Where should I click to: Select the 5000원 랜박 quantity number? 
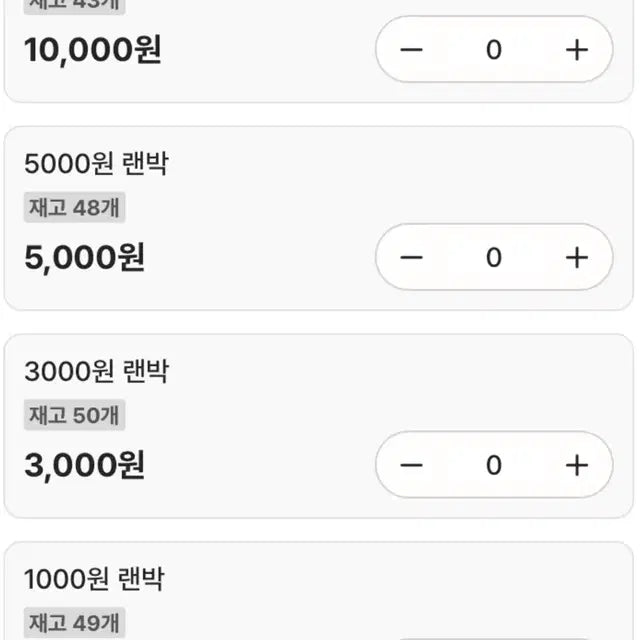click(493, 258)
